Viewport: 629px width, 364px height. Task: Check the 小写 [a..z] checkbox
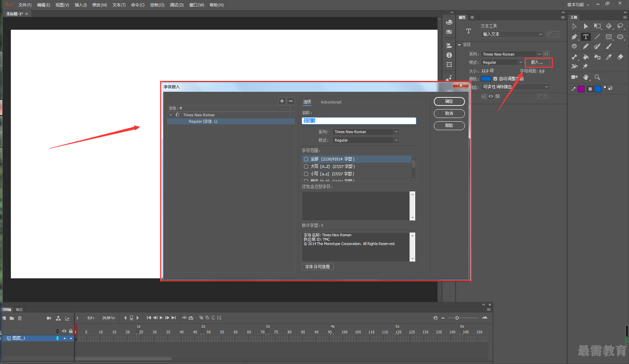(306, 174)
